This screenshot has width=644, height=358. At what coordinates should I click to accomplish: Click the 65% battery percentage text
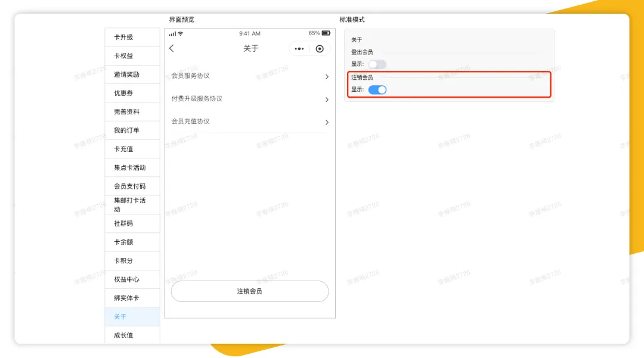click(x=314, y=33)
